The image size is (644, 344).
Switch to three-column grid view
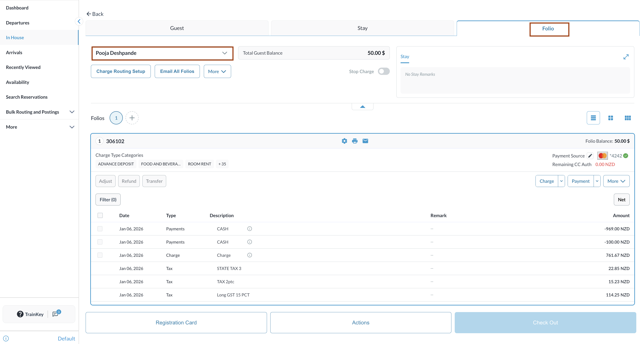(x=627, y=118)
